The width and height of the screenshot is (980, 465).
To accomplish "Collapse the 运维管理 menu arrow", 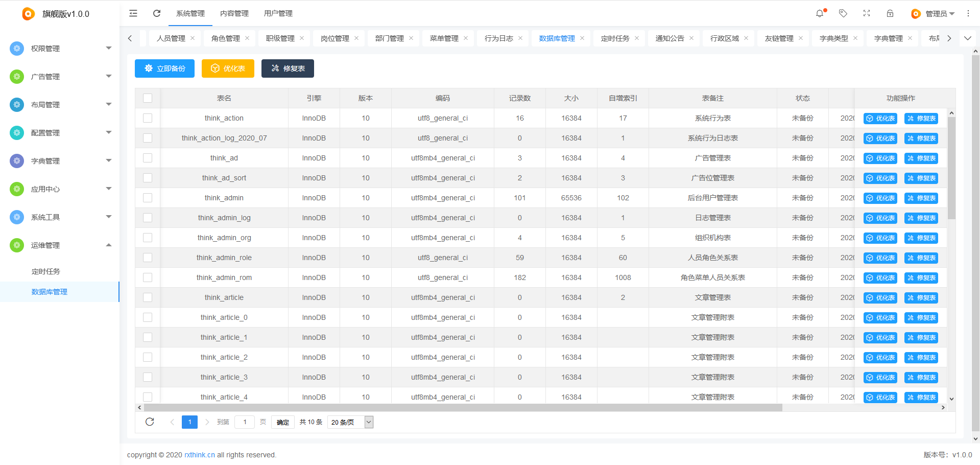I will tap(109, 245).
